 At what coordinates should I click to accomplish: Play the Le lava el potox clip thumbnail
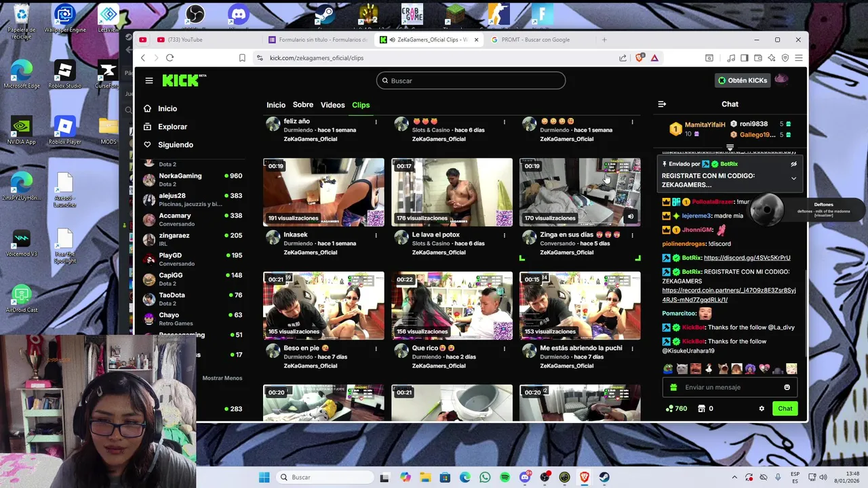coord(452,192)
